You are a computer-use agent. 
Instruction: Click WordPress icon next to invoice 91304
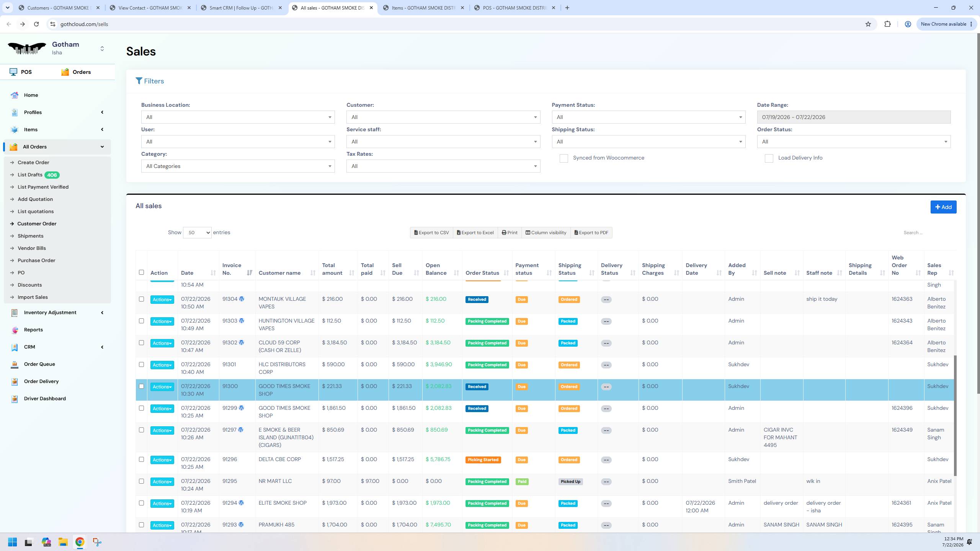[242, 299]
